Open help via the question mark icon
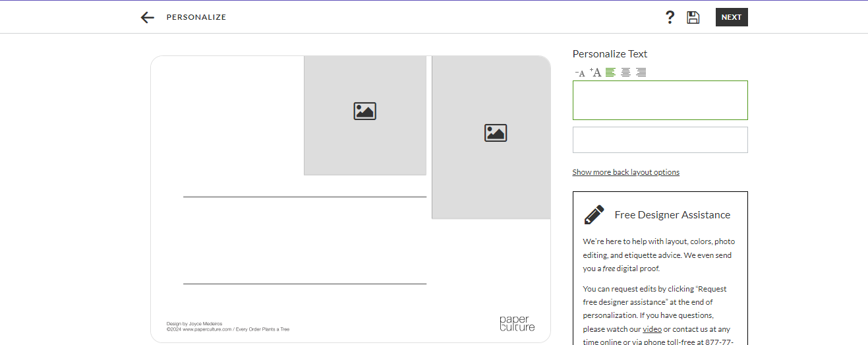This screenshot has height=345, width=868. tap(670, 18)
